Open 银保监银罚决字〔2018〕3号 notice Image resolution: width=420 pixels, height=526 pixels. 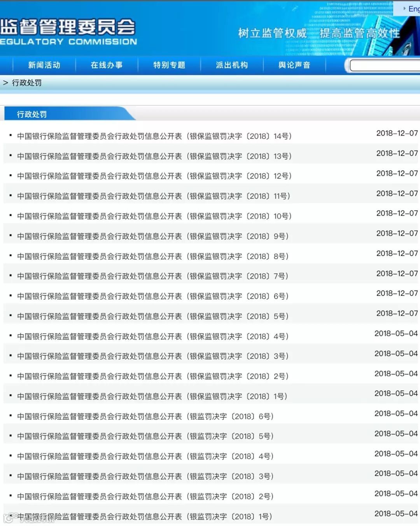click(153, 356)
